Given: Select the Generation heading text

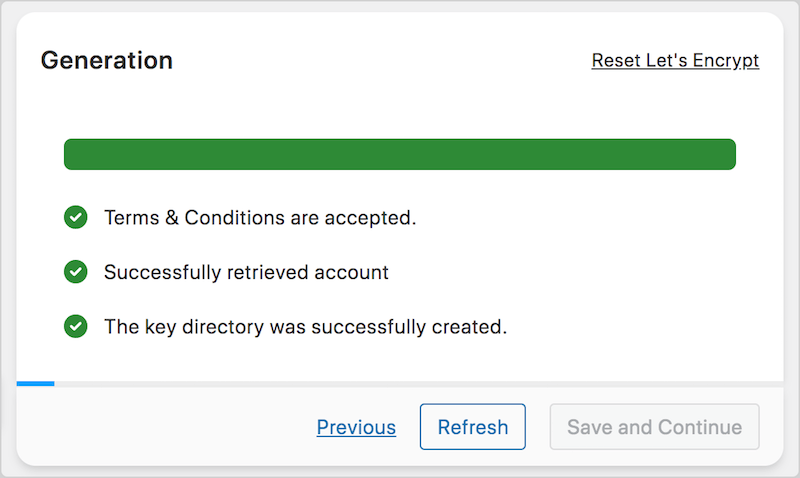Looking at the screenshot, I should tap(107, 60).
